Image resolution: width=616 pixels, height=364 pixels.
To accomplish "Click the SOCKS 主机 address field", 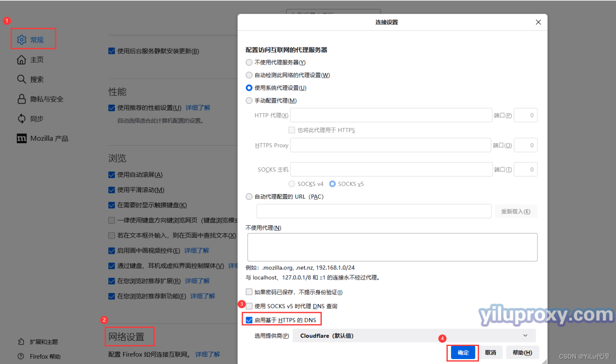I will click(x=391, y=169).
